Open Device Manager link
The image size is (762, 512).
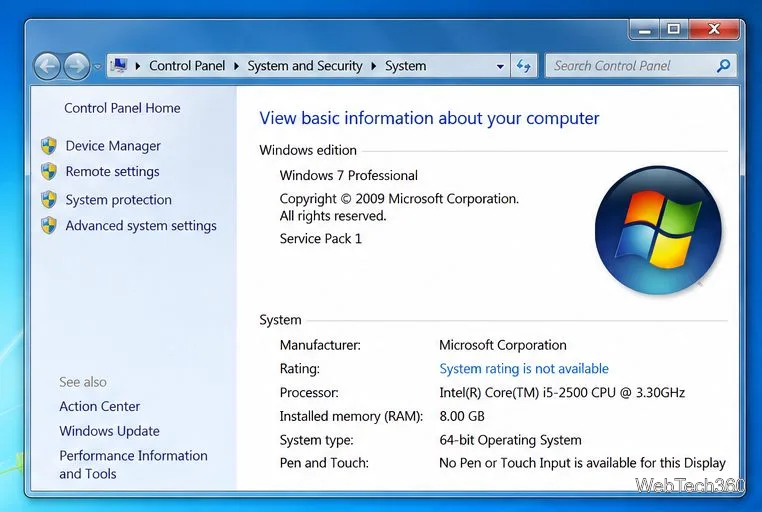coord(113,146)
